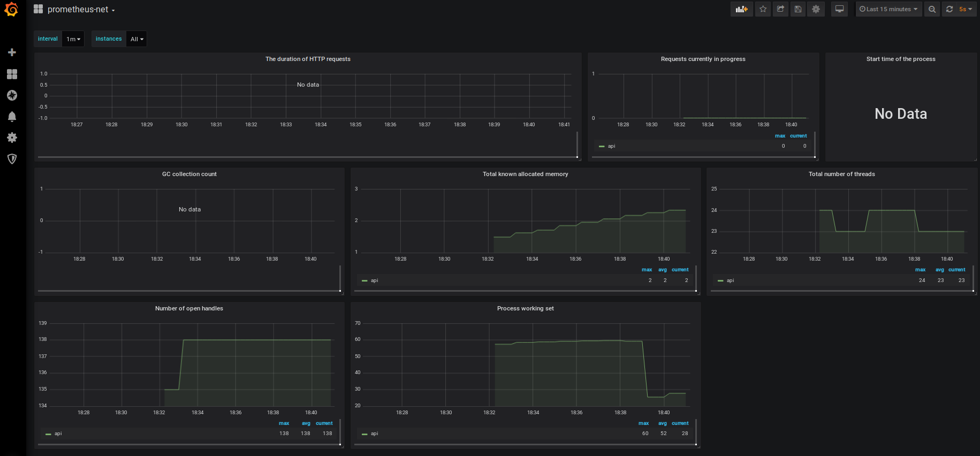Viewport: 980px width, 456px height.
Task: Toggle api series in Requests in progress legend
Action: tap(611, 146)
